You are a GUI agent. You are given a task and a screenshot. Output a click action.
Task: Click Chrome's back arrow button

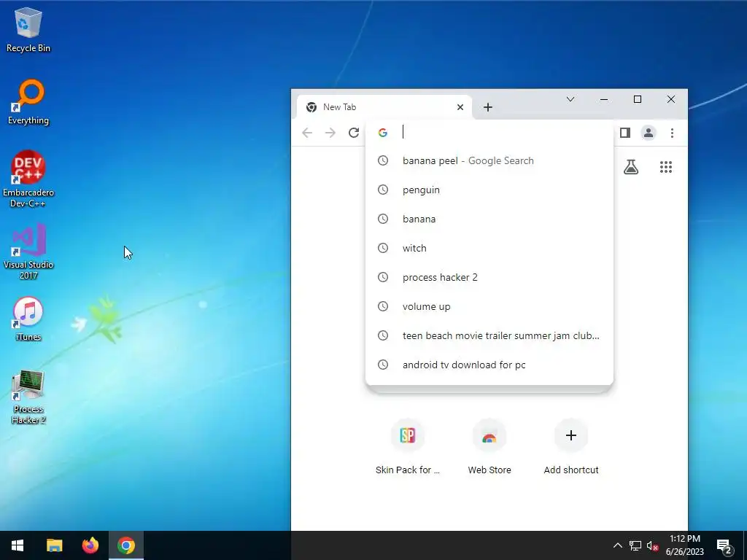(x=307, y=133)
